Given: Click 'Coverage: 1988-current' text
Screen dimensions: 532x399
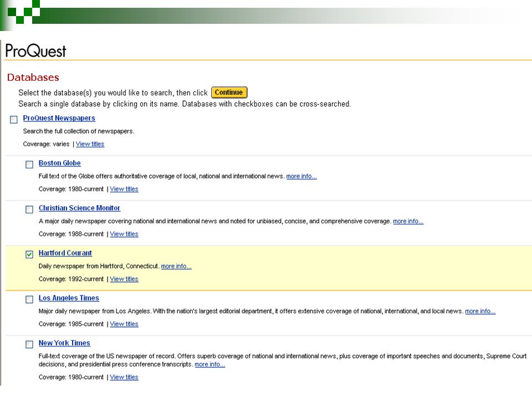Looking at the screenshot, I should point(71,234).
